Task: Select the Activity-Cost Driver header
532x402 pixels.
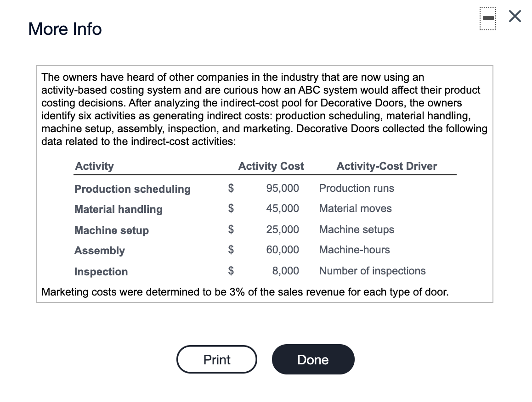Action: 387,166
